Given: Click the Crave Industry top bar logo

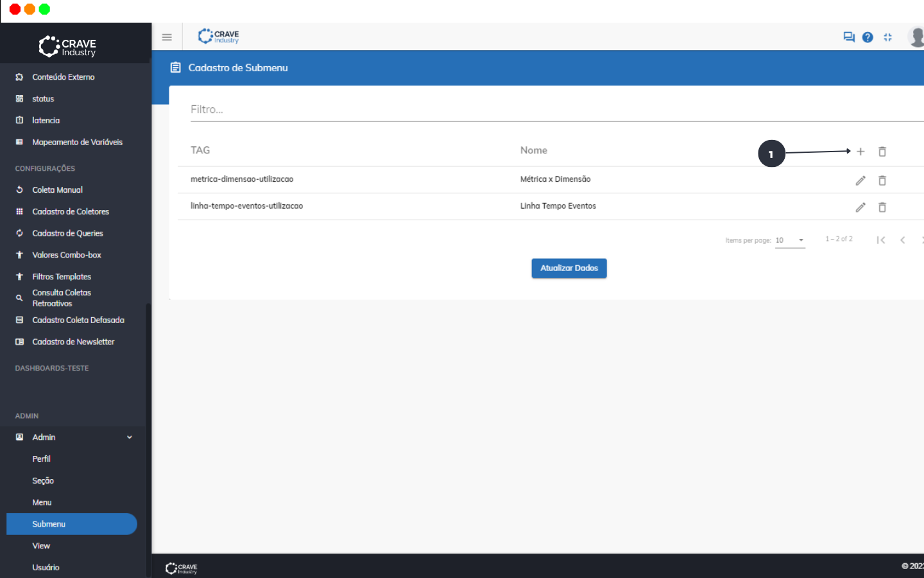Looking at the screenshot, I should pos(218,37).
